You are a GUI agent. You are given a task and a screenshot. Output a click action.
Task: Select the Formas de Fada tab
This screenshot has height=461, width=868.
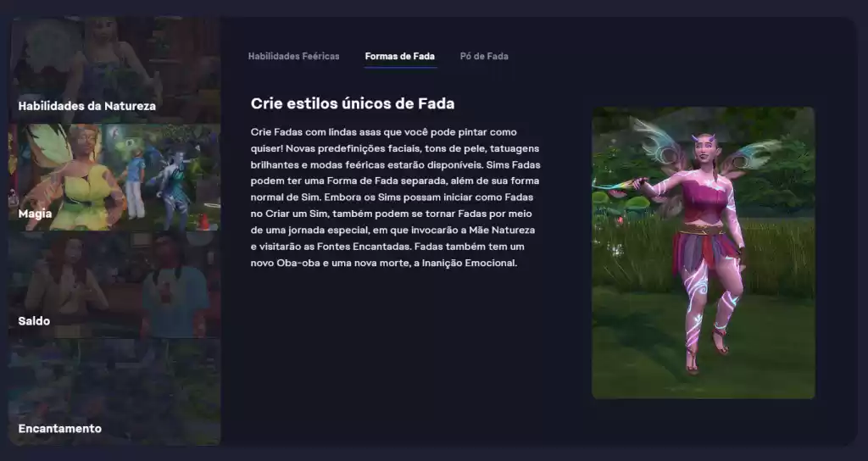click(400, 56)
